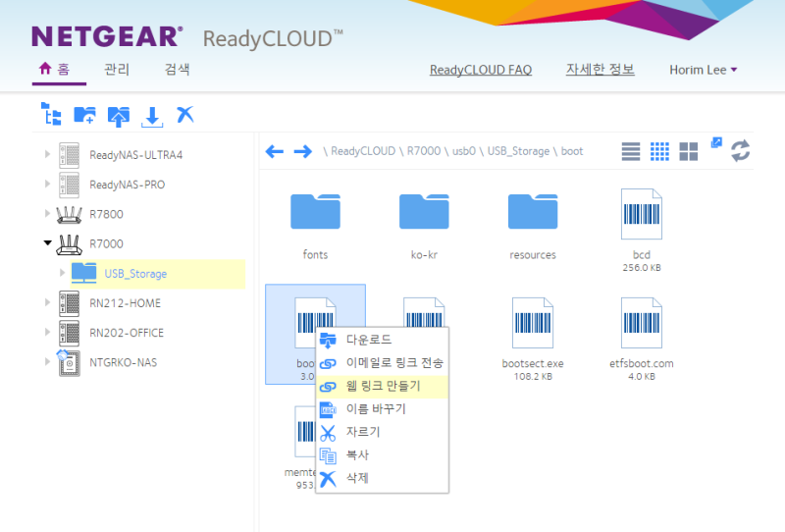Open the 자세한 정보 link
785x532 pixels.
point(601,69)
